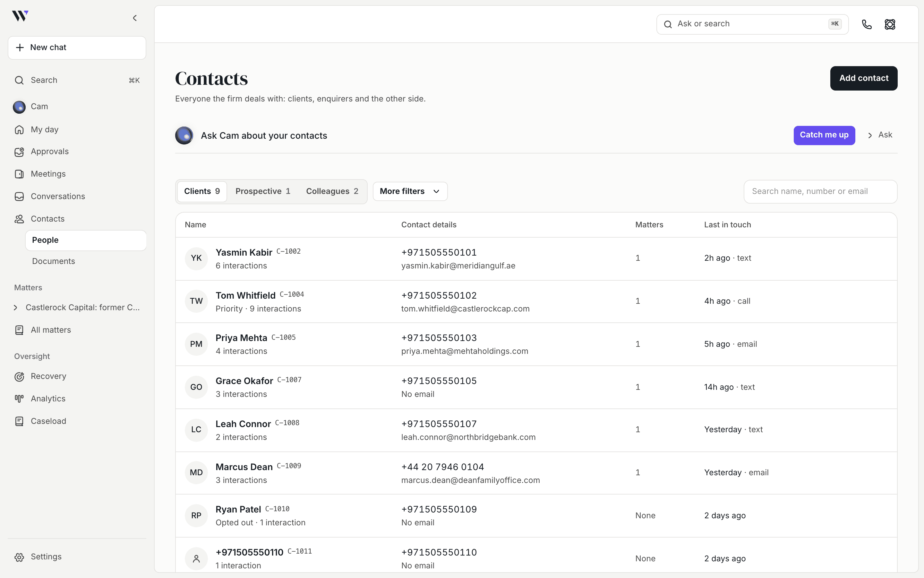This screenshot has width=924, height=578.
Task: Expand the Castlerock Capital matter
Action: pyautogui.click(x=16, y=308)
